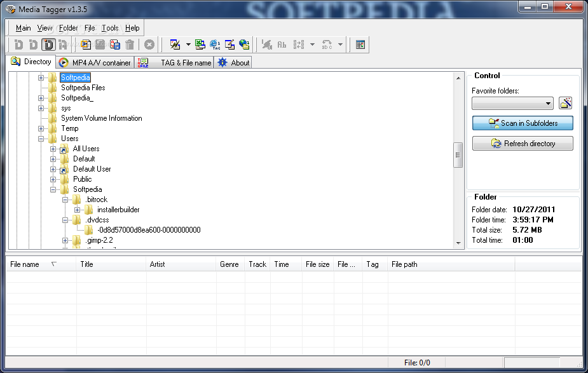Open the dropdown arrow next to the swap fields icon
The width and height of the screenshot is (588, 373).
(x=312, y=44)
